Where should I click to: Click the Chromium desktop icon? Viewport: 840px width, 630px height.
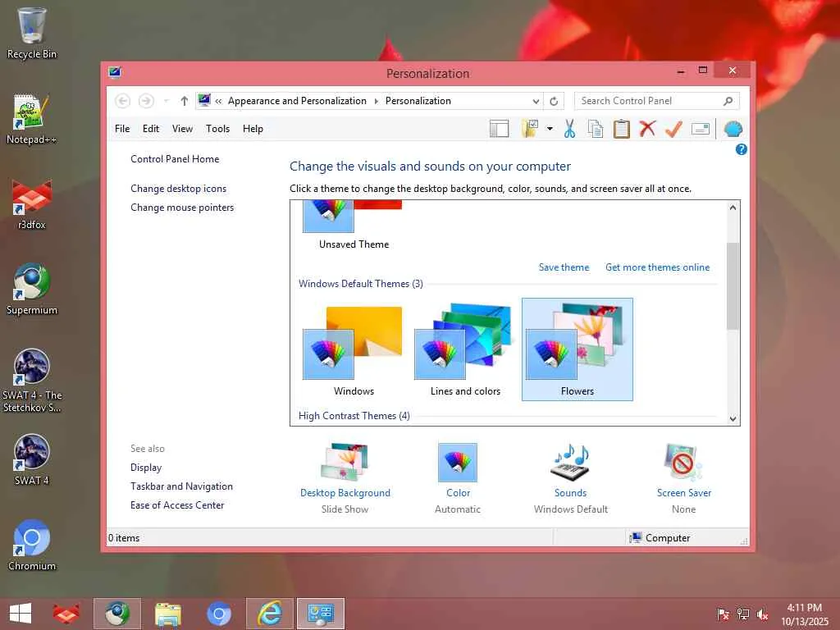[32, 545]
